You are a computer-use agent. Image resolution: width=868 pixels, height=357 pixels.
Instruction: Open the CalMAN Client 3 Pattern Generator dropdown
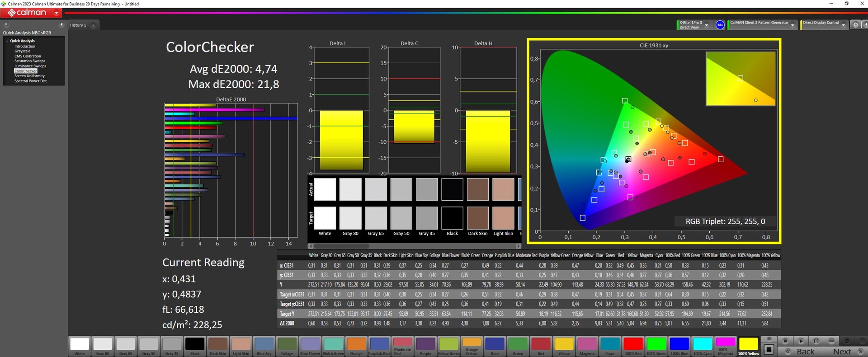pyautogui.click(x=793, y=25)
